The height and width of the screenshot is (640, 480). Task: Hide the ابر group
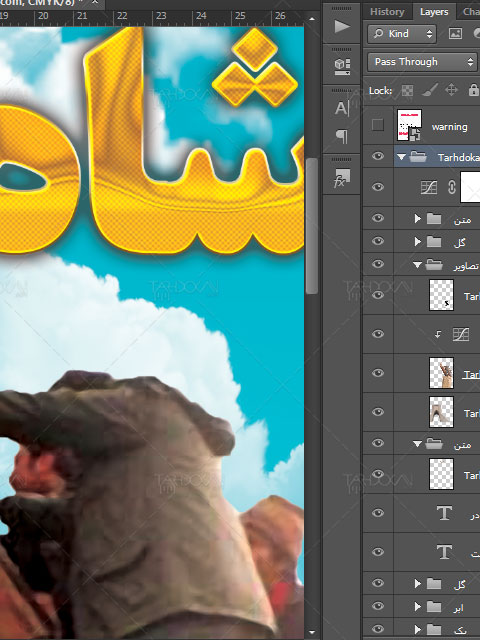(378, 606)
